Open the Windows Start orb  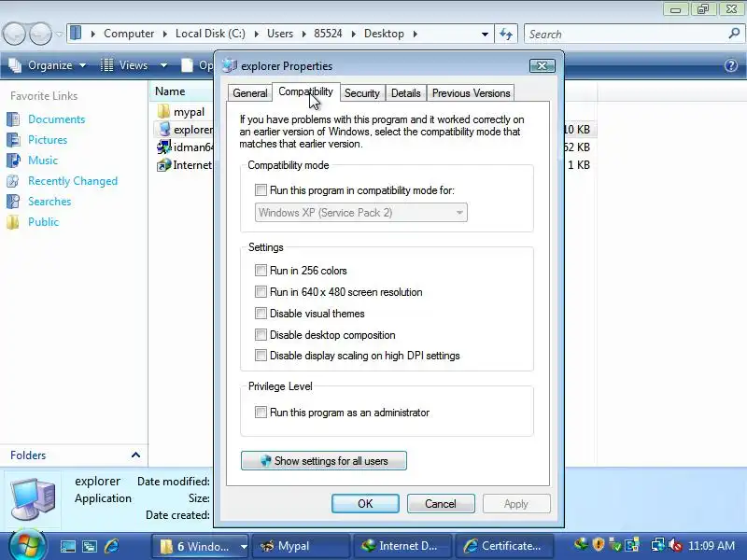click(x=26, y=545)
